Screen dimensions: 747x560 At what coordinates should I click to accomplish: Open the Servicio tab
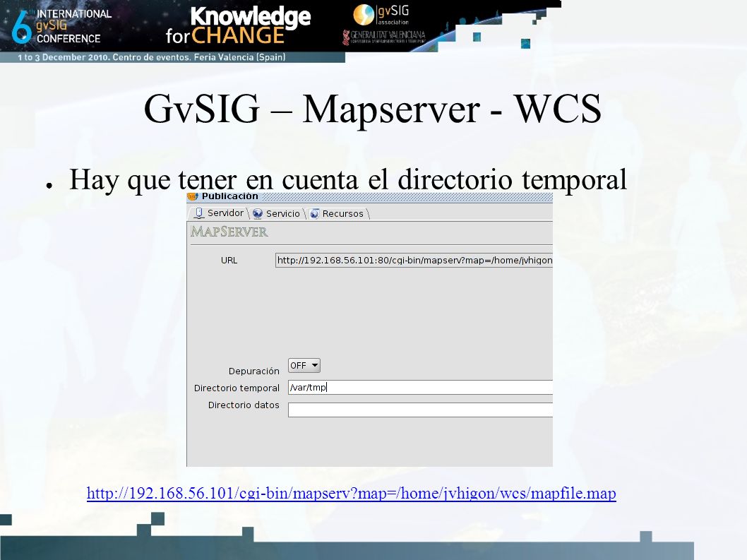tap(277, 213)
